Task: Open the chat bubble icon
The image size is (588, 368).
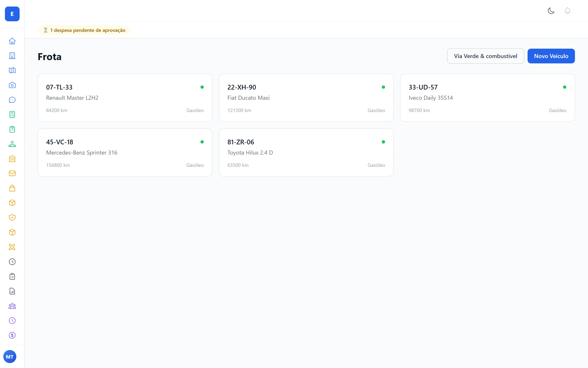Action: [12, 100]
